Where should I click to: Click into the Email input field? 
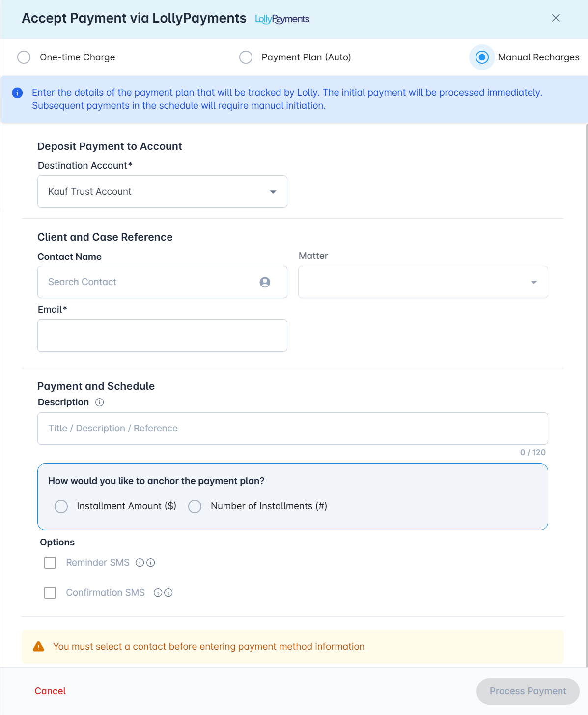(162, 336)
